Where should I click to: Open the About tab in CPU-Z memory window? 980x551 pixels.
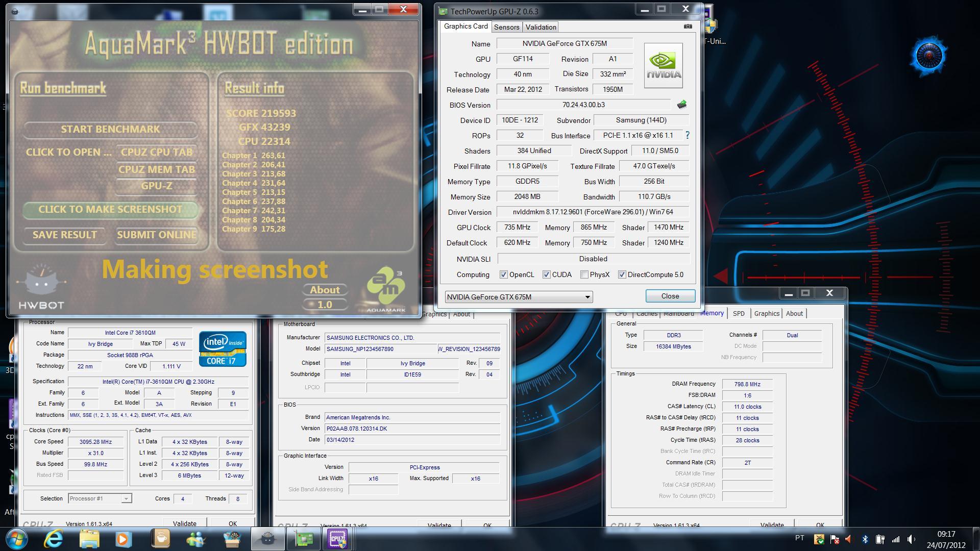click(x=794, y=313)
